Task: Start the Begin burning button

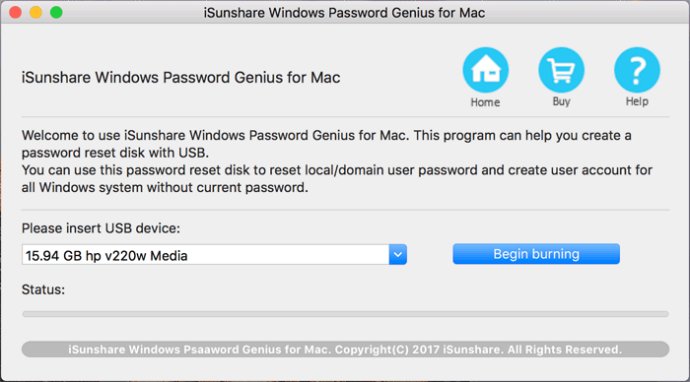Action: (536, 254)
